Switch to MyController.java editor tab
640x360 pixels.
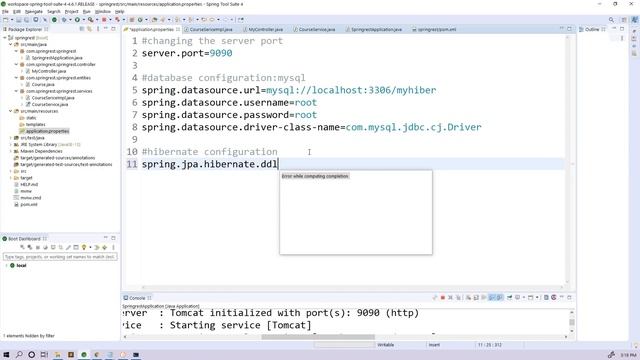pyautogui.click(x=265, y=29)
